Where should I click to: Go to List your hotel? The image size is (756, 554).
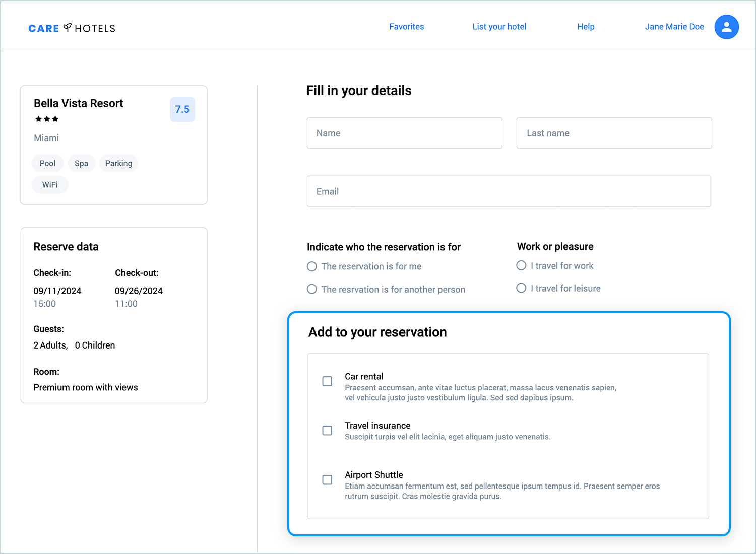499,27
